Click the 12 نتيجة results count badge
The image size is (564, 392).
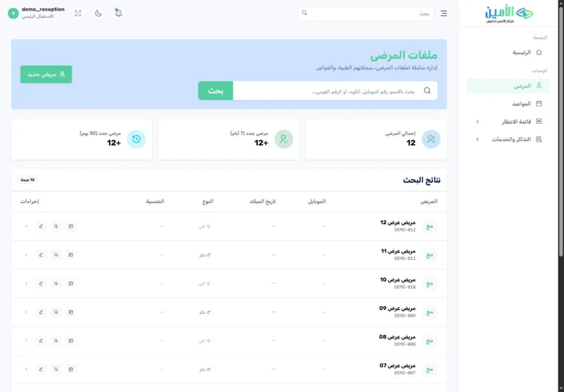[x=28, y=179]
